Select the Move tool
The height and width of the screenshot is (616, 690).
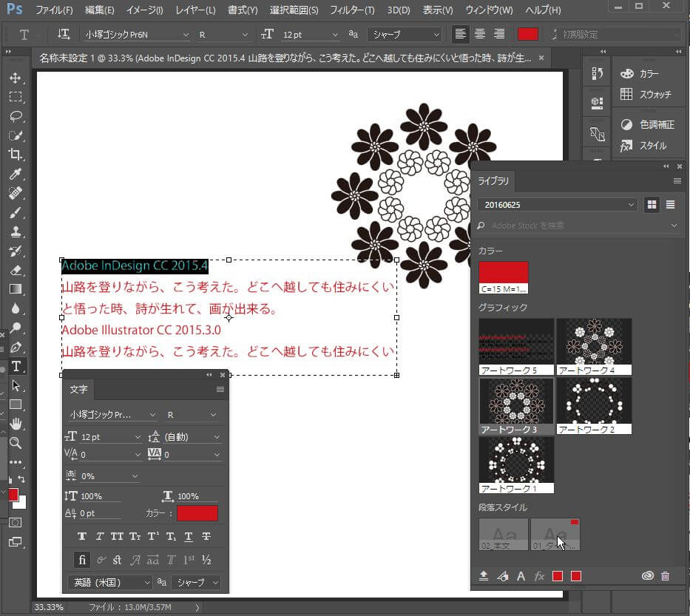16,78
